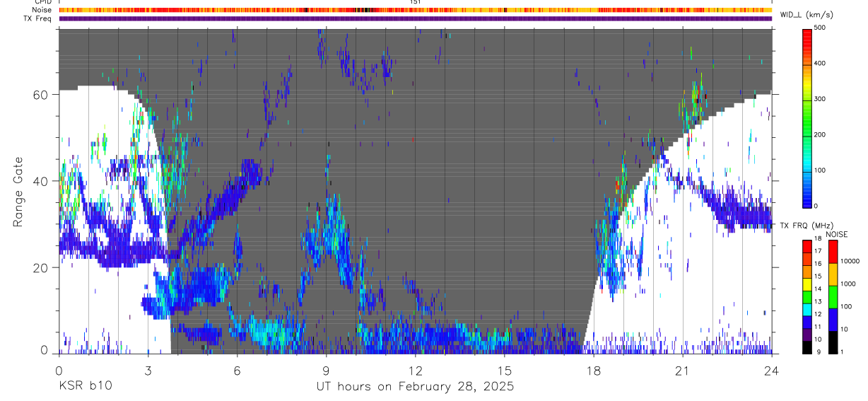
Task: Select the 12 tick on UT hours axis
Action: [x=415, y=370]
